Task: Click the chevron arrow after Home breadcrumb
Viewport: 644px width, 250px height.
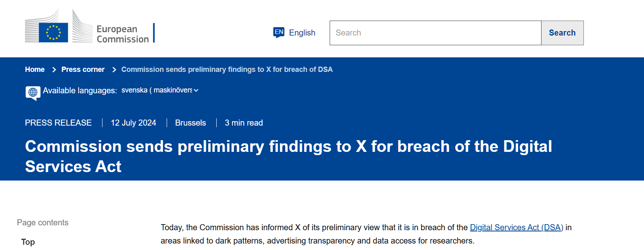Action: pos(54,70)
